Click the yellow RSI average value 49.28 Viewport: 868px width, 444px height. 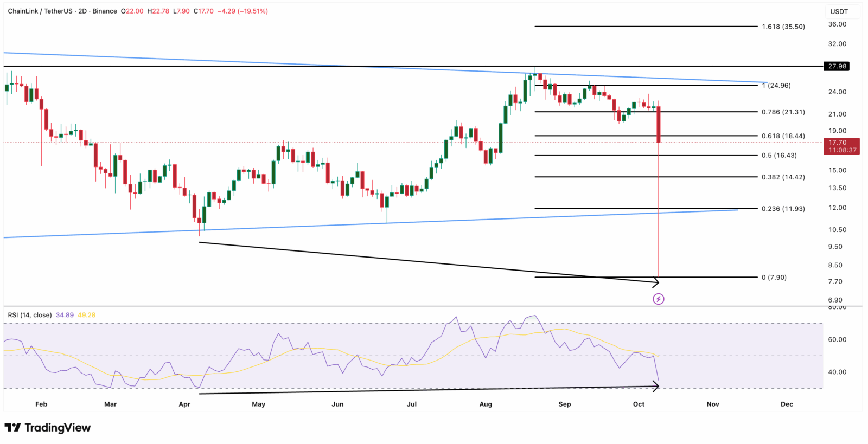[87, 315]
